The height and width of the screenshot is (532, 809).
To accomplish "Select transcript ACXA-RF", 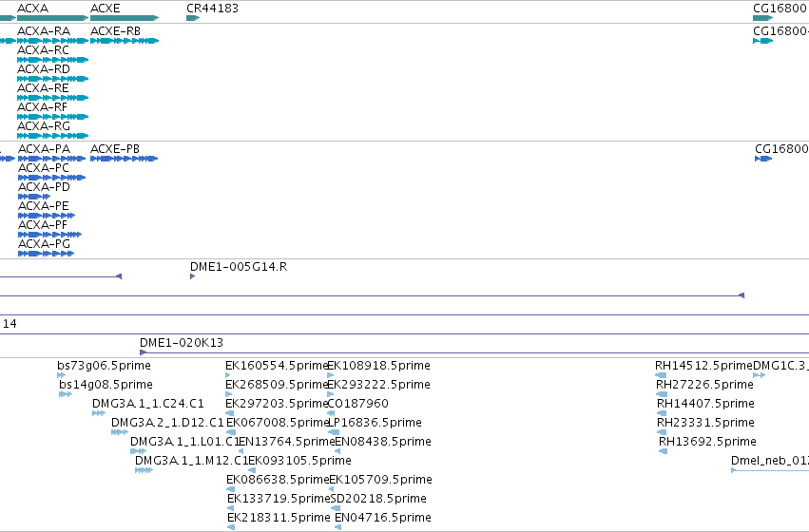I will click(52, 117).
